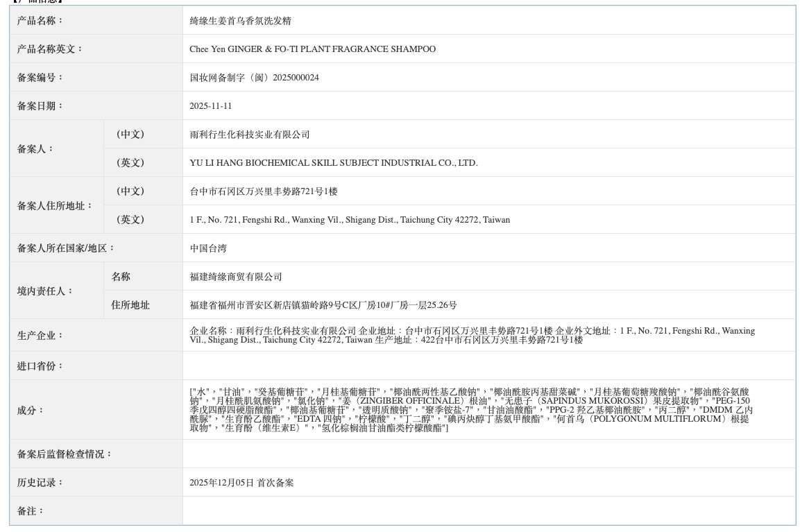Click the English address on Fengshi Rd.
809x532 pixels.
pyautogui.click(x=349, y=220)
